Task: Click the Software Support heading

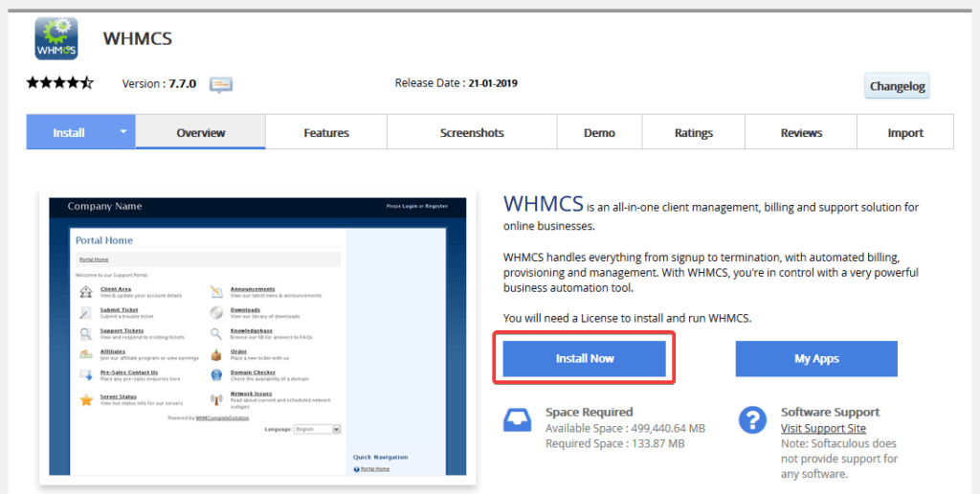Action: (x=830, y=412)
